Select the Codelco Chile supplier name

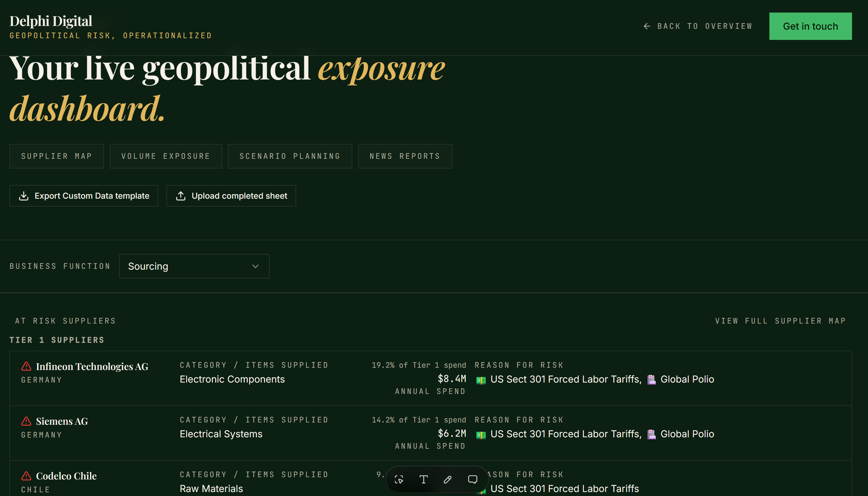tap(66, 476)
